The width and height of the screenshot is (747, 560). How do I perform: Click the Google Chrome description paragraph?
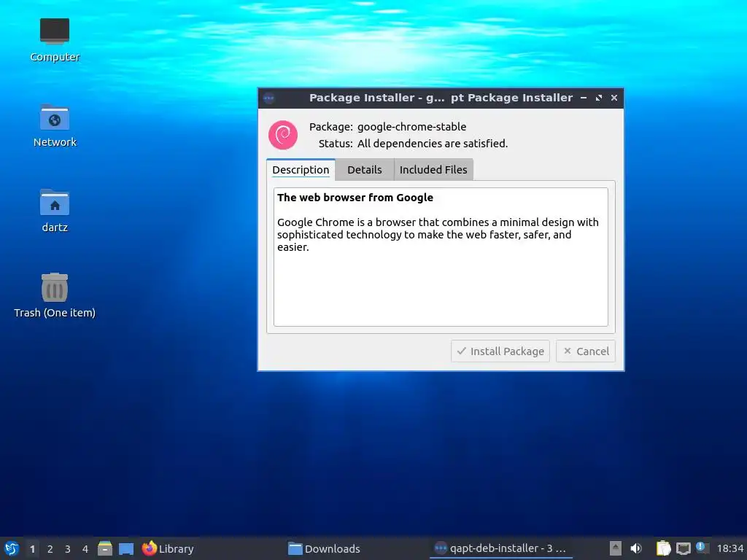pyautogui.click(x=438, y=234)
